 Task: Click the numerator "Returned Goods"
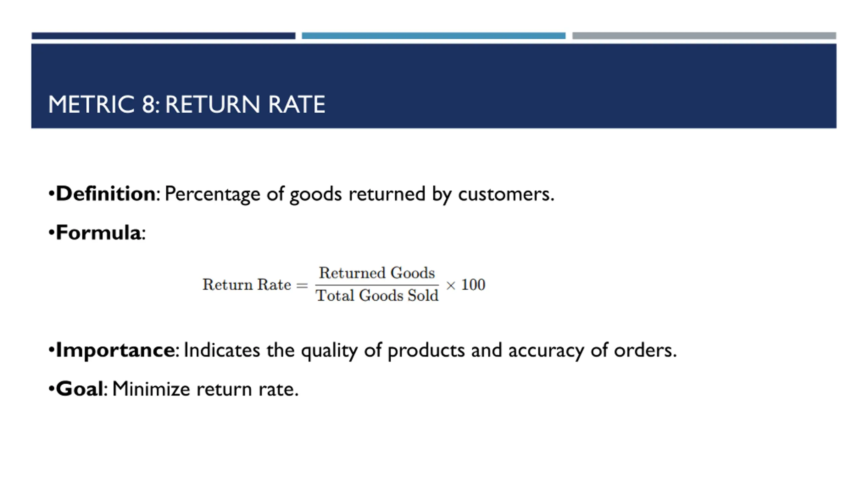click(x=377, y=273)
